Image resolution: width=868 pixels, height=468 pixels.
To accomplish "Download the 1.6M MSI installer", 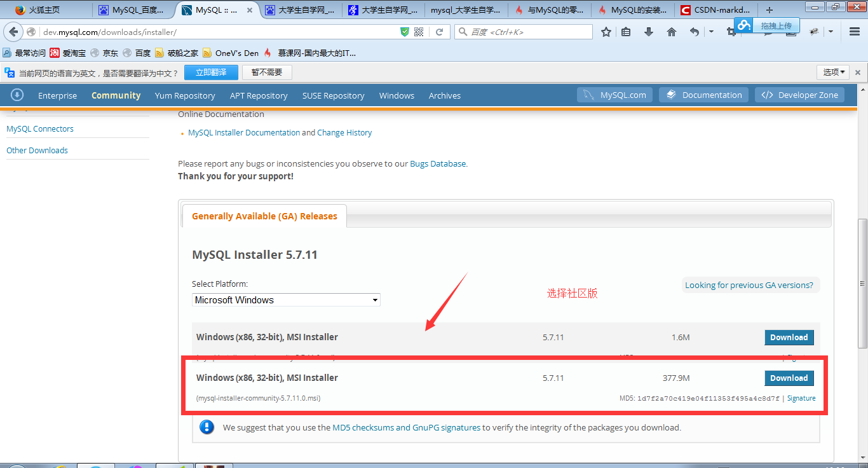I will coord(789,337).
